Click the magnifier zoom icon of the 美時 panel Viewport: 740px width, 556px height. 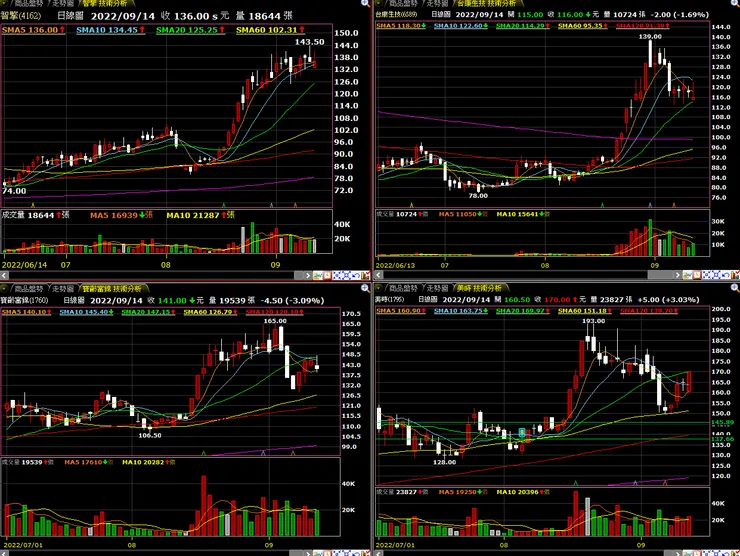click(x=734, y=287)
